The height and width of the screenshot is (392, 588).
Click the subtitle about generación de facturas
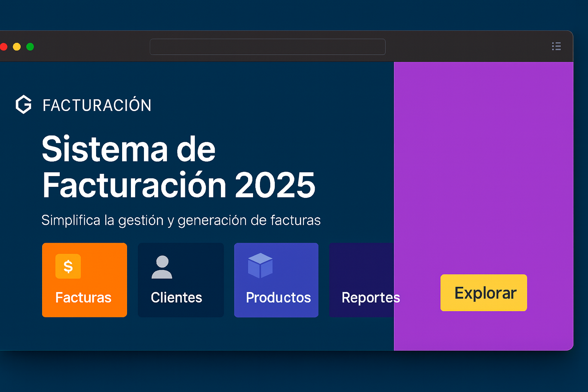coord(181,220)
